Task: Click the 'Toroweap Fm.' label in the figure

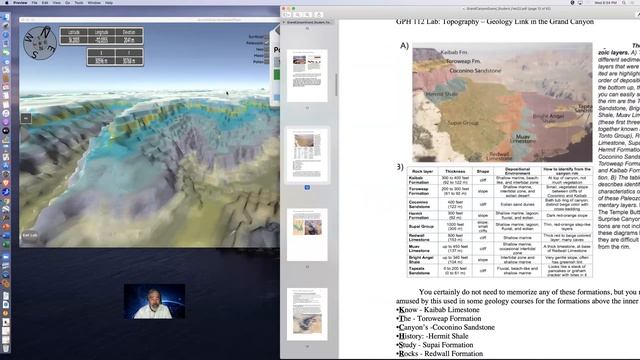Action: point(463,61)
